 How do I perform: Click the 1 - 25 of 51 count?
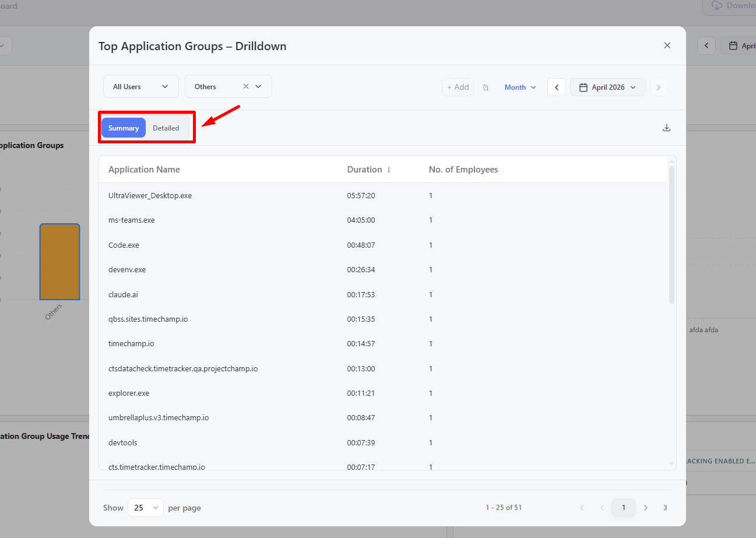click(x=504, y=508)
